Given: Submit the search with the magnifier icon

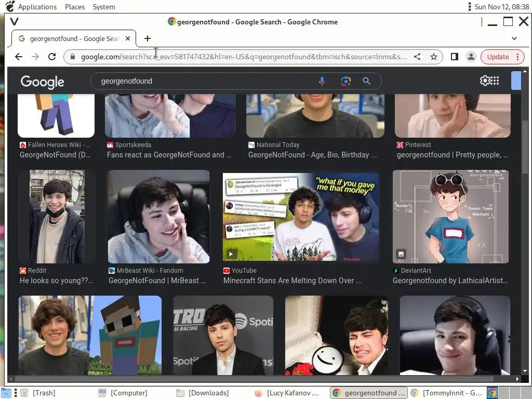Looking at the screenshot, I should click(366, 81).
